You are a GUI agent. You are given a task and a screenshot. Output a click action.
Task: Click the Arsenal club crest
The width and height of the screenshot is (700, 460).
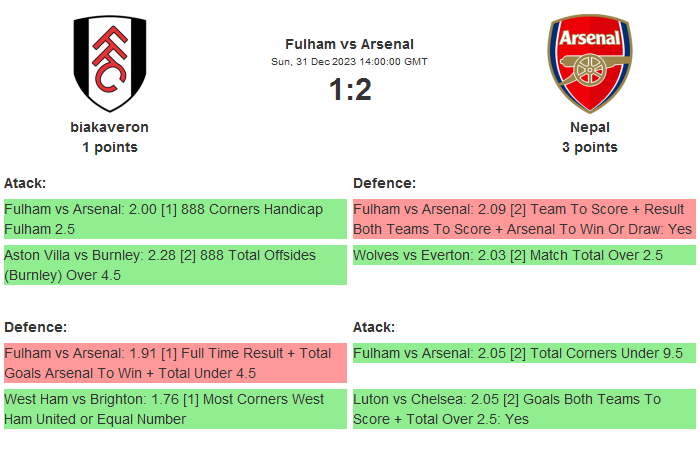click(589, 64)
